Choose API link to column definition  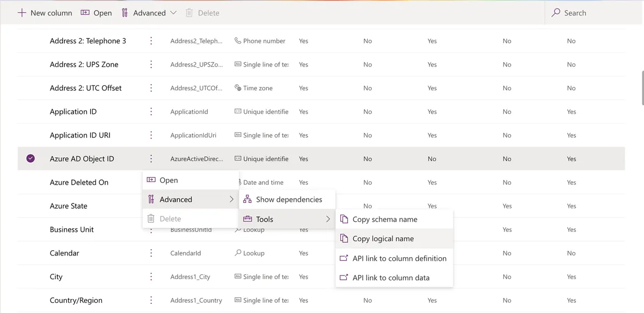399,258
